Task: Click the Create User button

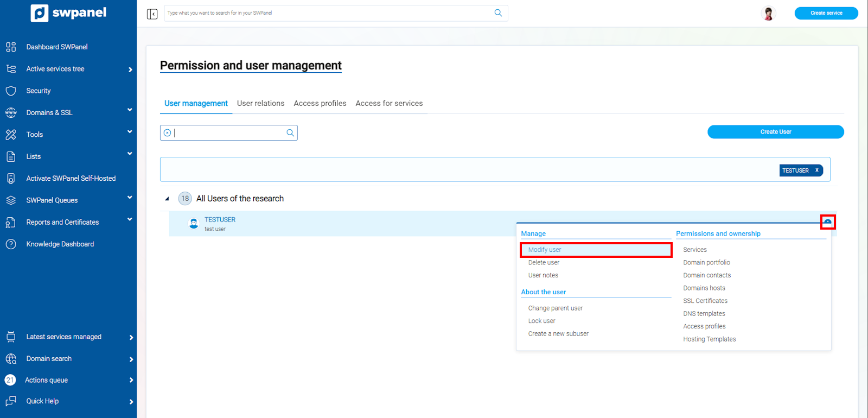Action: tap(775, 132)
